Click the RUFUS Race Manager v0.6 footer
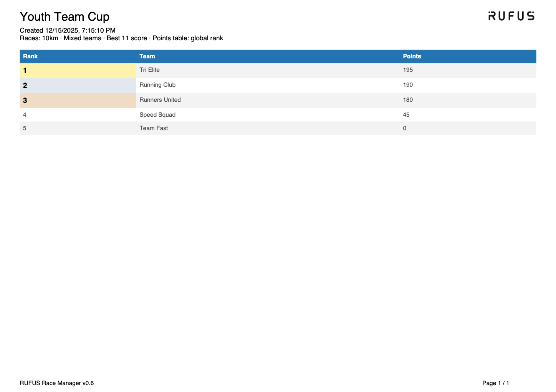 tap(57, 383)
